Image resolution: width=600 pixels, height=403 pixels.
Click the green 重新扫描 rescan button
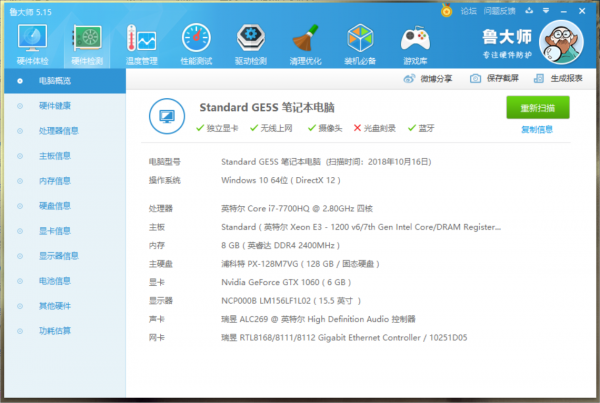tap(538, 108)
